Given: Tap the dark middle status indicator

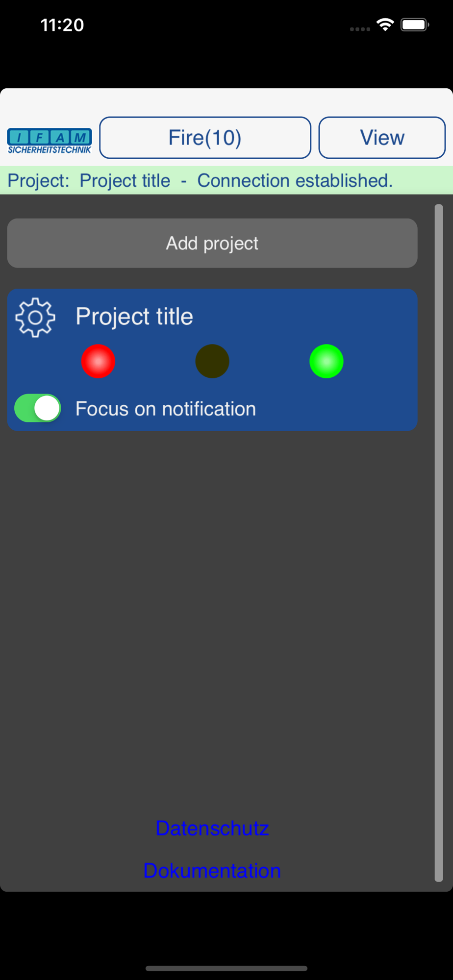Looking at the screenshot, I should click(x=212, y=361).
